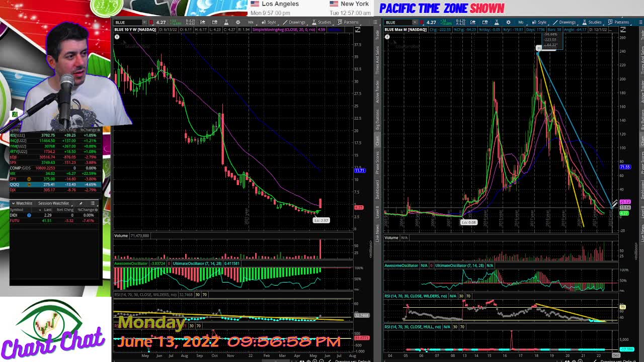The height and width of the screenshot is (362, 644).
Task: Click the orange badge next to SPY
Action: point(29,179)
